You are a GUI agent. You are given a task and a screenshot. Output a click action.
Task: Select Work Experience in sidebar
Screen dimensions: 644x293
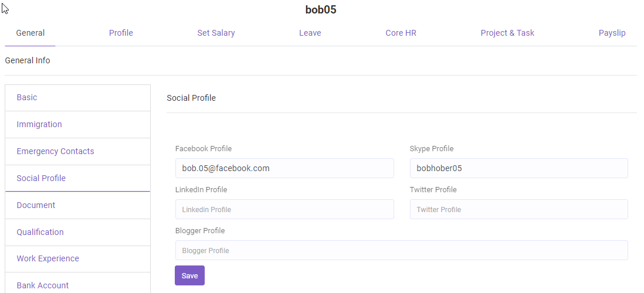click(48, 258)
